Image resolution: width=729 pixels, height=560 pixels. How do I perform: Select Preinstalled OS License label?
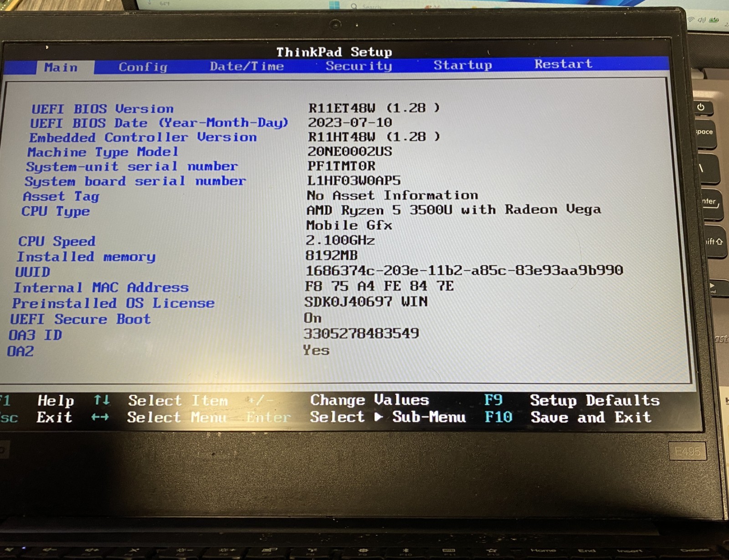[x=113, y=303]
